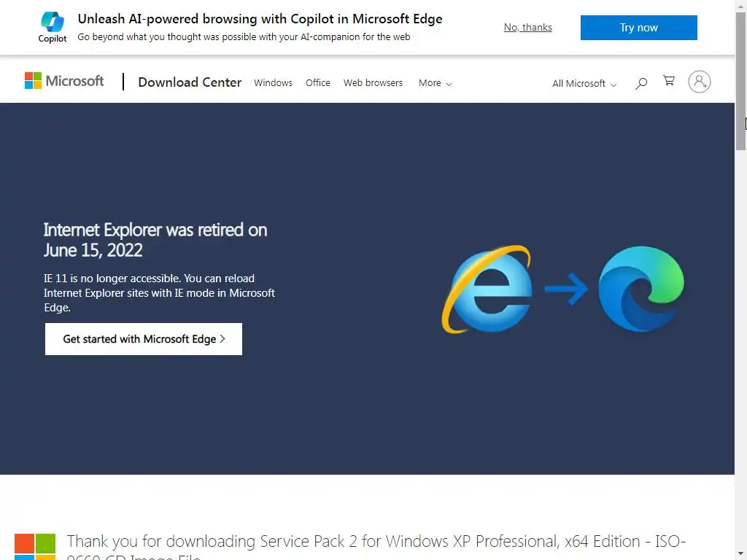Click the Thank you for downloading Service Pack heading

[x=376, y=547]
